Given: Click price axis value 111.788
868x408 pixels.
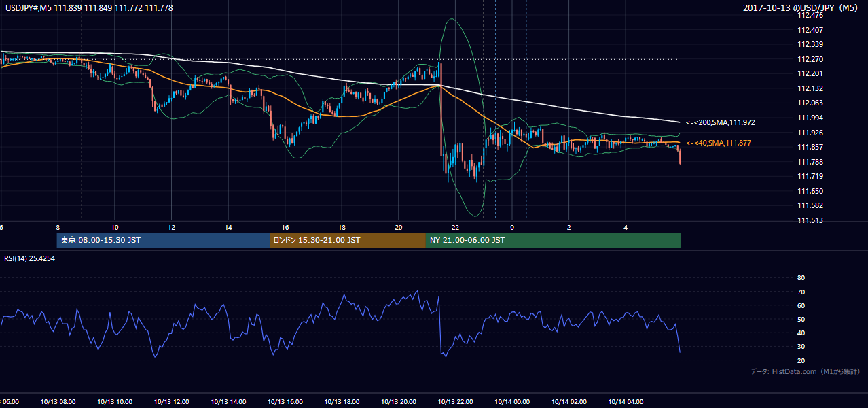Looking at the screenshot, I should [810, 162].
